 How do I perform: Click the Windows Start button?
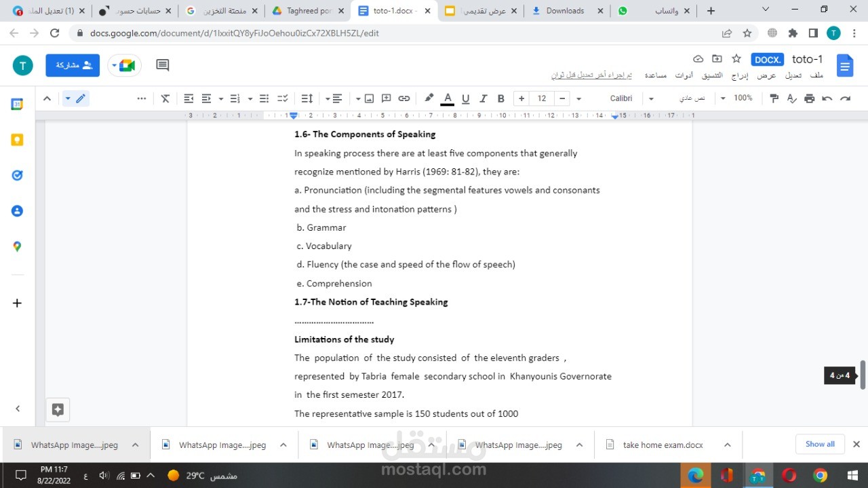click(852, 475)
